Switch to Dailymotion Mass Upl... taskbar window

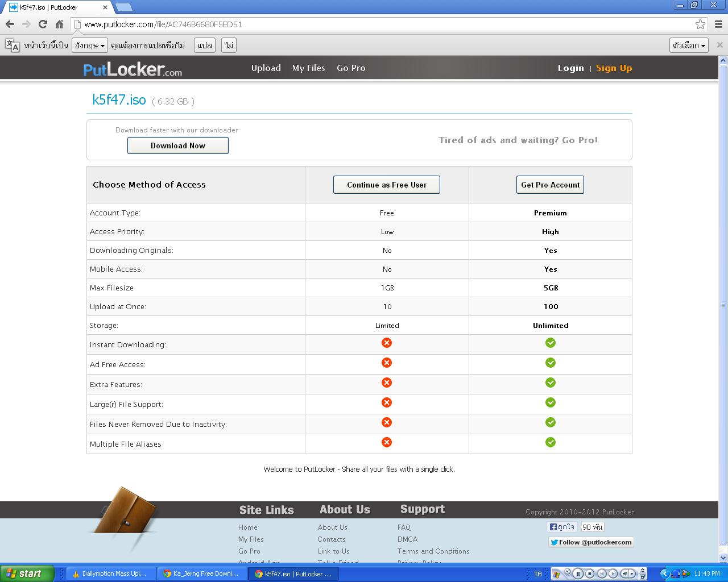pos(110,574)
